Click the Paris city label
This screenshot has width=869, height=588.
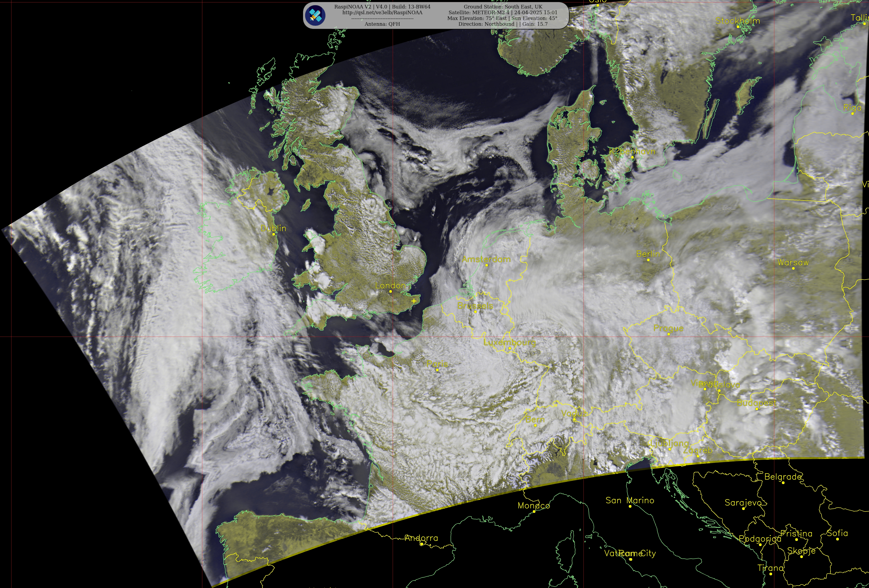pyautogui.click(x=437, y=364)
